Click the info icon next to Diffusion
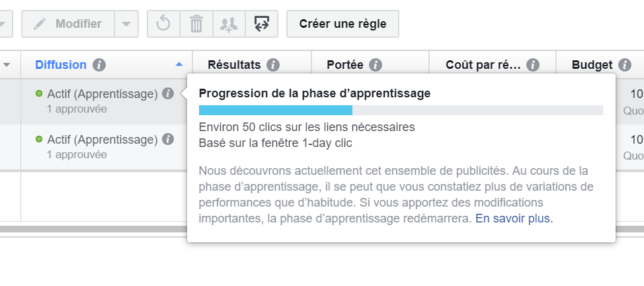This screenshot has height=286, width=644. pos(99,65)
